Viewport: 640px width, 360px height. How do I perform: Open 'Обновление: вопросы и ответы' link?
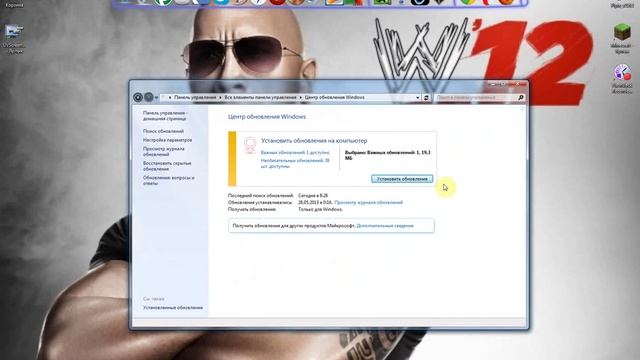point(168,180)
